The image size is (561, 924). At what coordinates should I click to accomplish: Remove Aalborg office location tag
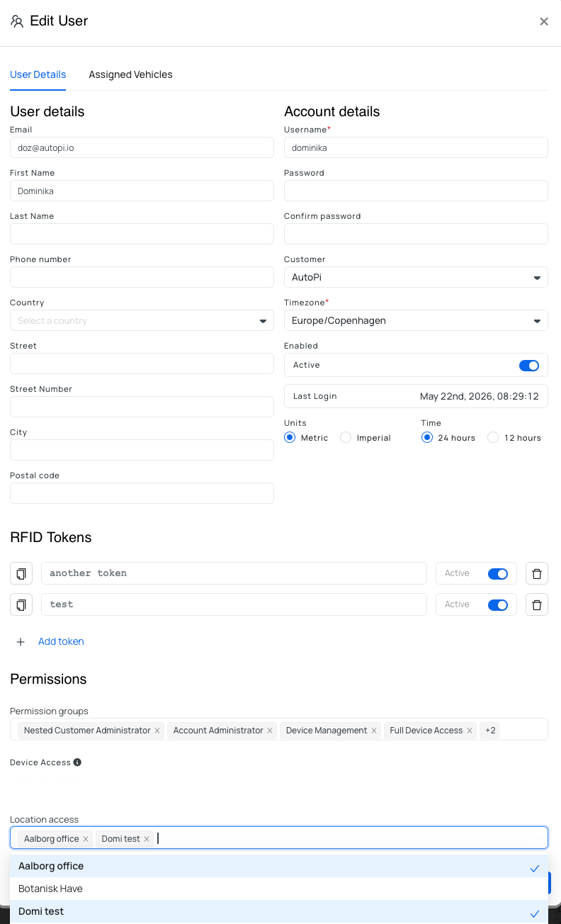(x=86, y=839)
